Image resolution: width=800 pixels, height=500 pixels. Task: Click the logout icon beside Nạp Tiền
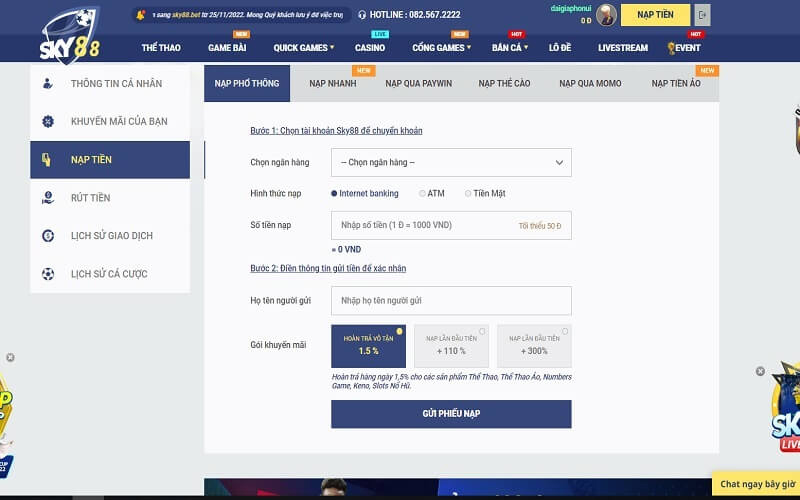tap(703, 15)
